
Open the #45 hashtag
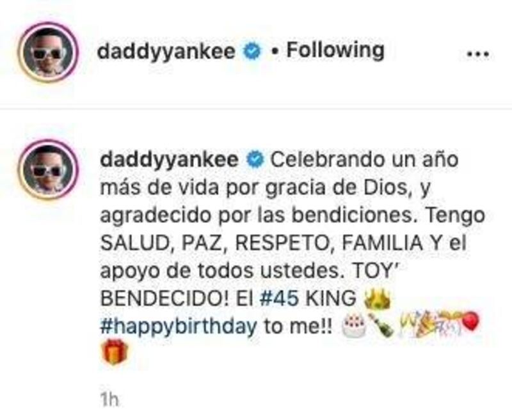[x=279, y=299]
